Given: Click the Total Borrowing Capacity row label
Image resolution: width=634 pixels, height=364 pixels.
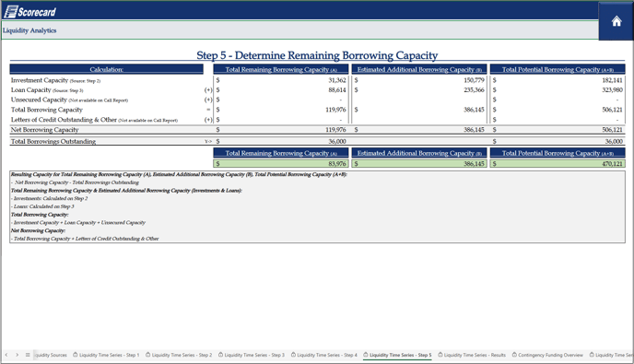Looking at the screenshot, I should (46, 110).
